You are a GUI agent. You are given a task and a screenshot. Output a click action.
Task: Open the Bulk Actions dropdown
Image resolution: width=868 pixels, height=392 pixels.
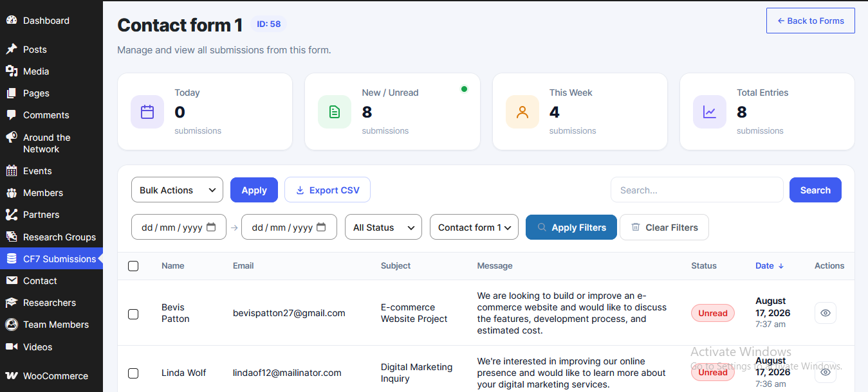pyautogui.click(x=177, y=190)
